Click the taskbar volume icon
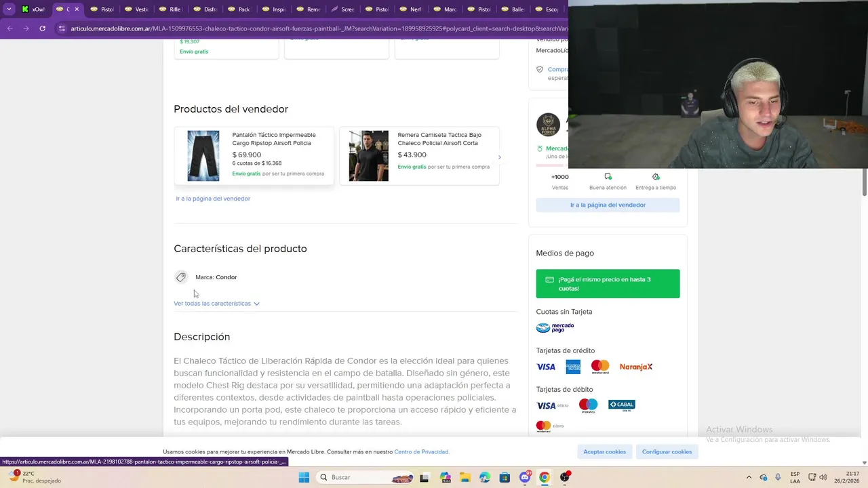 [823, 477]
